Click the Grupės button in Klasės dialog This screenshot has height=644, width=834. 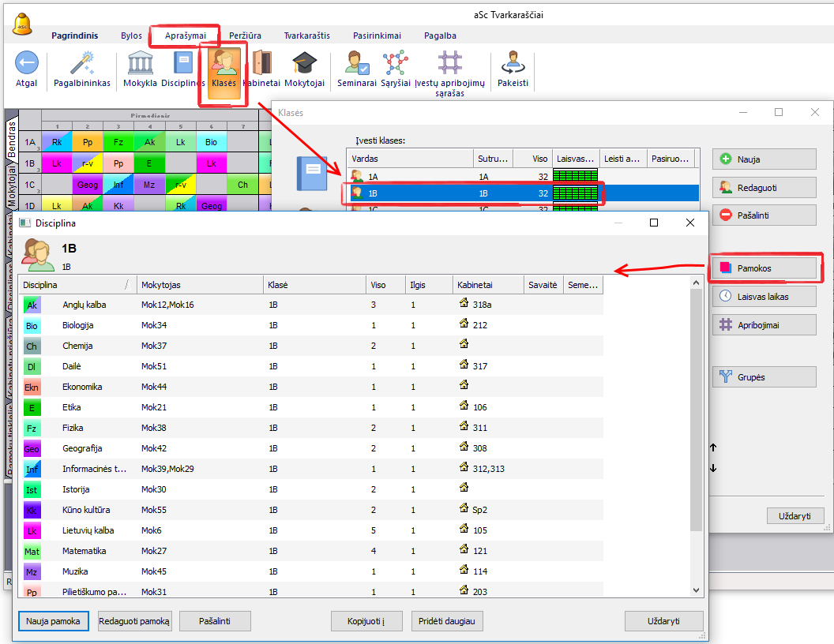764,377
